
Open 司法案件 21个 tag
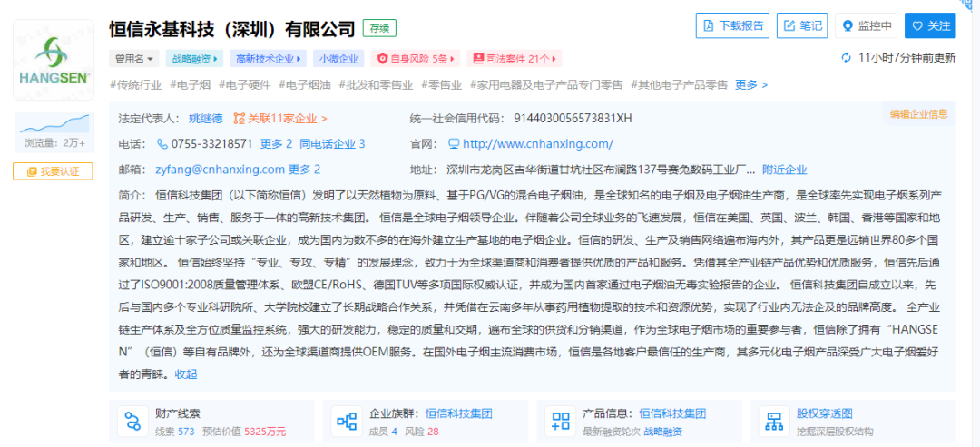pos(514,59)
